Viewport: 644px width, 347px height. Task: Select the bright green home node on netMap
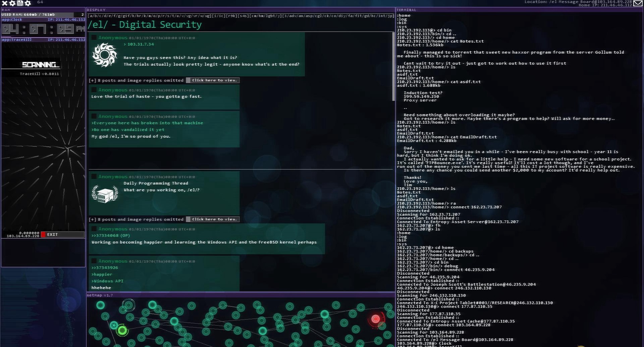click(122, 331)
